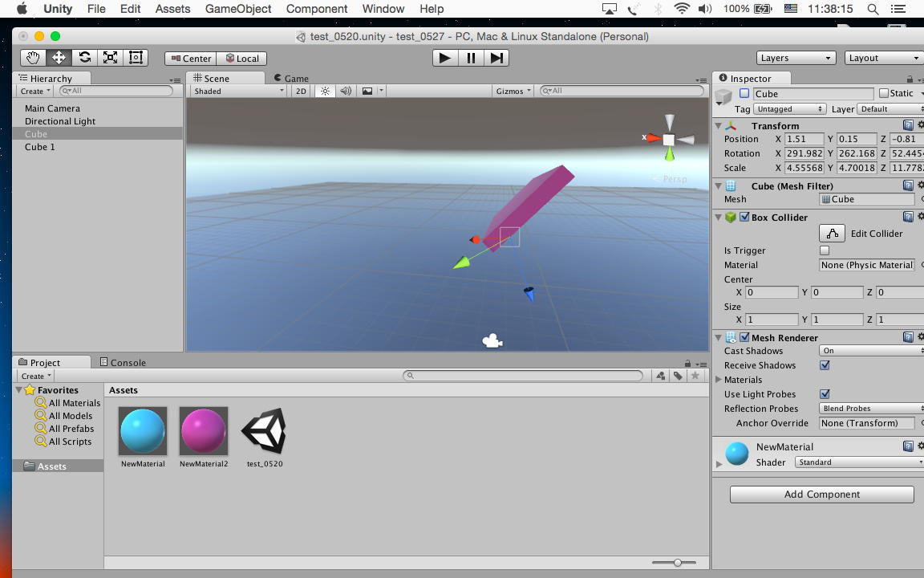The width and height of the screenshot is (924, 578).
Task: Toggle scene audio speaker icon
Action: click(x=346, y=91)
